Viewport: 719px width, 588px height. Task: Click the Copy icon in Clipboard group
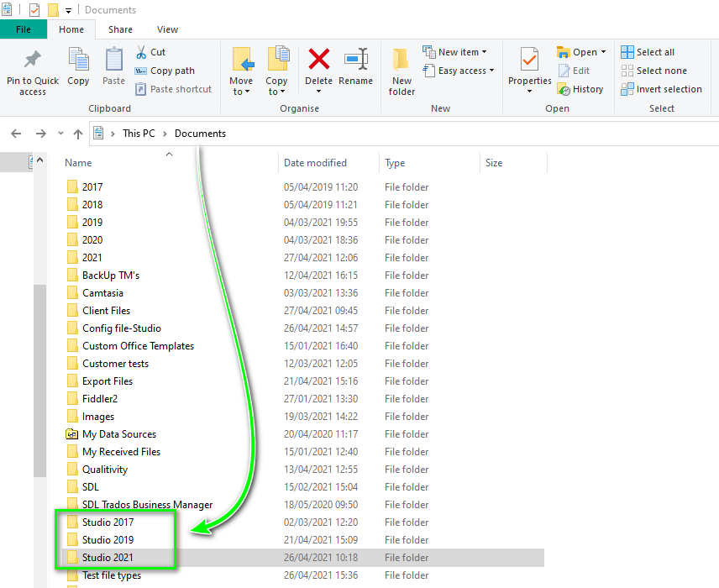pos(78,60)
